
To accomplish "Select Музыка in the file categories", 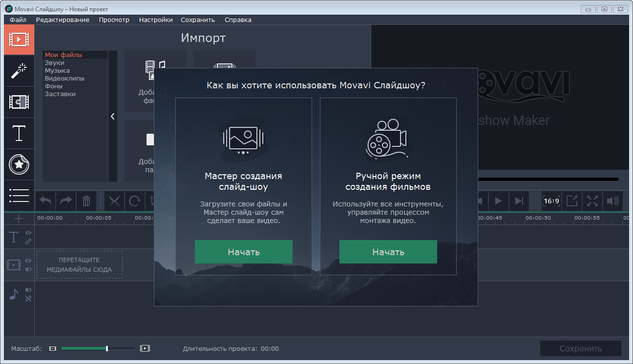I will (x=57, y=71).
